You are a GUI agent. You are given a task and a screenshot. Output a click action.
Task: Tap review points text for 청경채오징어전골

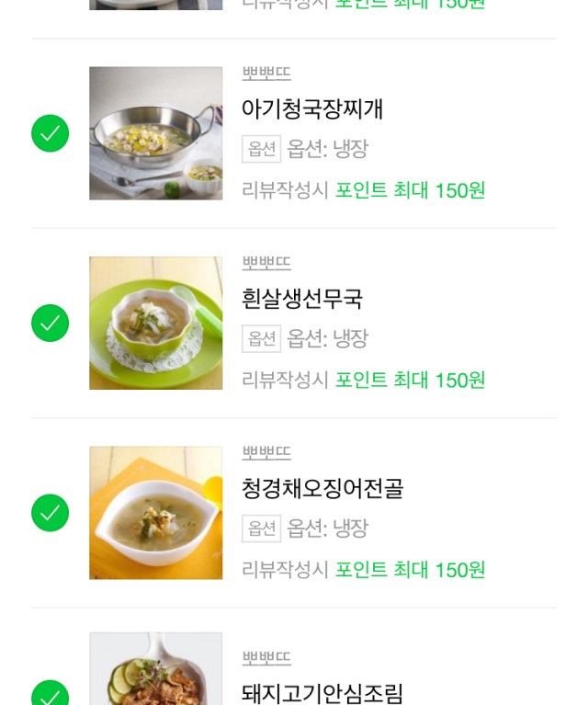(363, 570)
